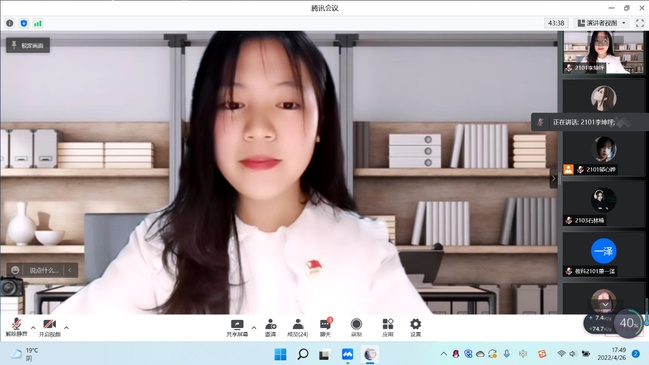Screen dimensions: 649x365
Task: Open the members (成员 24) list
Action: 298,328
